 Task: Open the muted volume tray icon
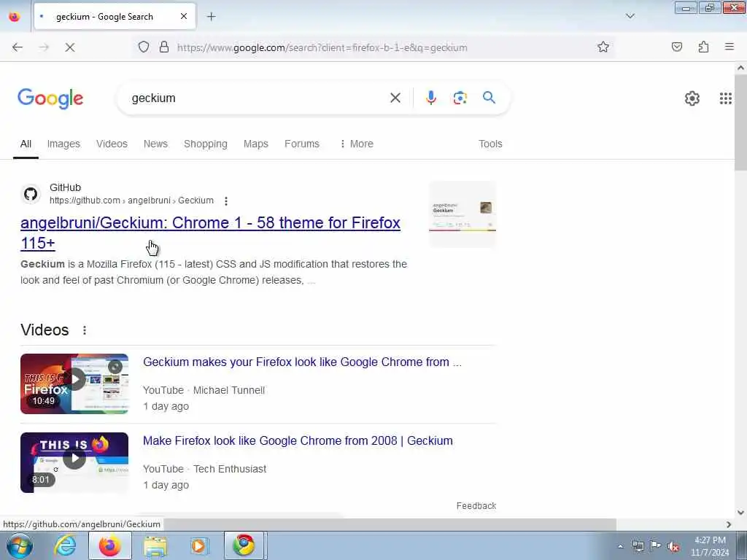tap(673, 546)
